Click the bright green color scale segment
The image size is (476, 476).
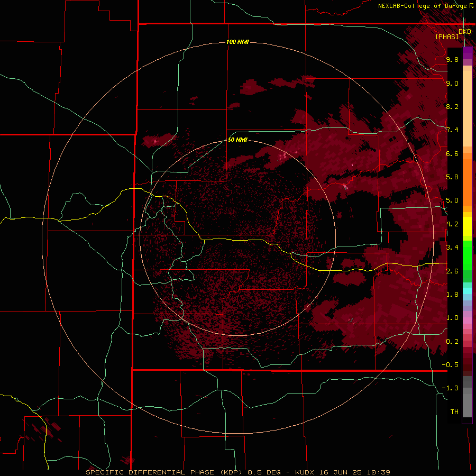point(467,255)
